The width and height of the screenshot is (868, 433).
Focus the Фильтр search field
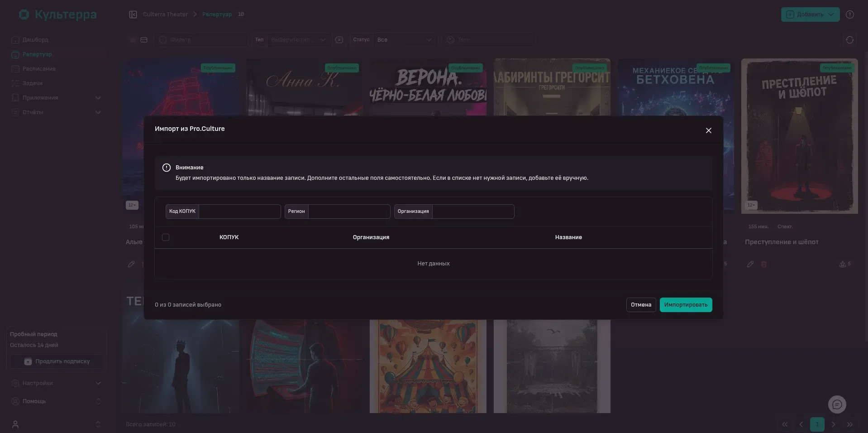coord(201,40)
